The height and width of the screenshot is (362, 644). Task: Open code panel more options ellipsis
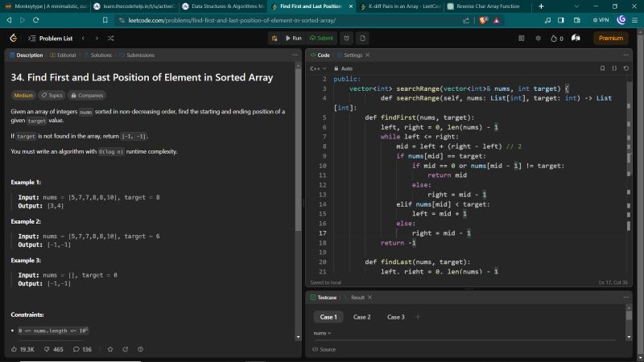(626, 55)
